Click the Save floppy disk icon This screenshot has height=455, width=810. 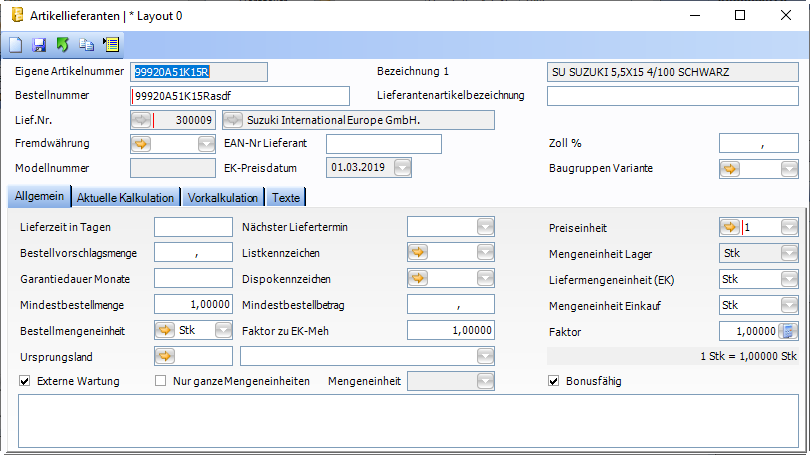point(39,45)
